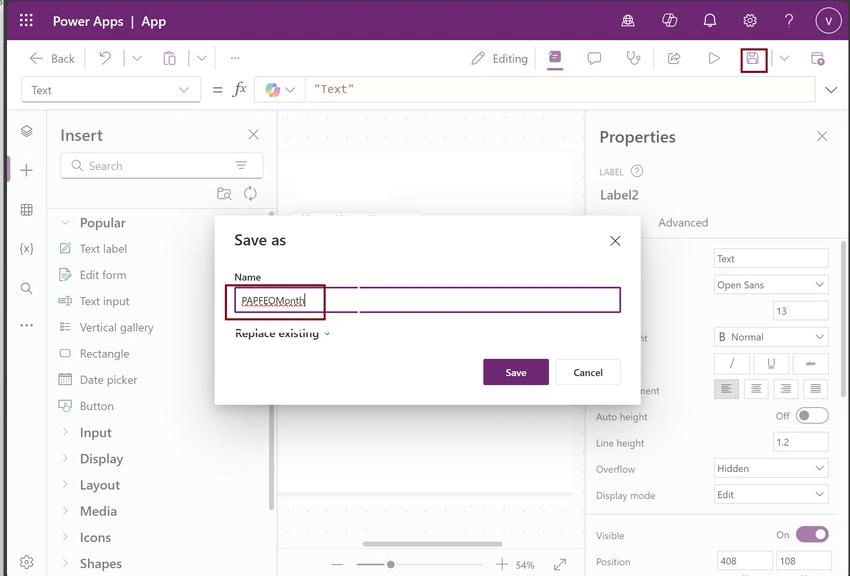Viewport: 850px width, 576px height.
Task: Open notifications bell
Action: tap(710, 21)
